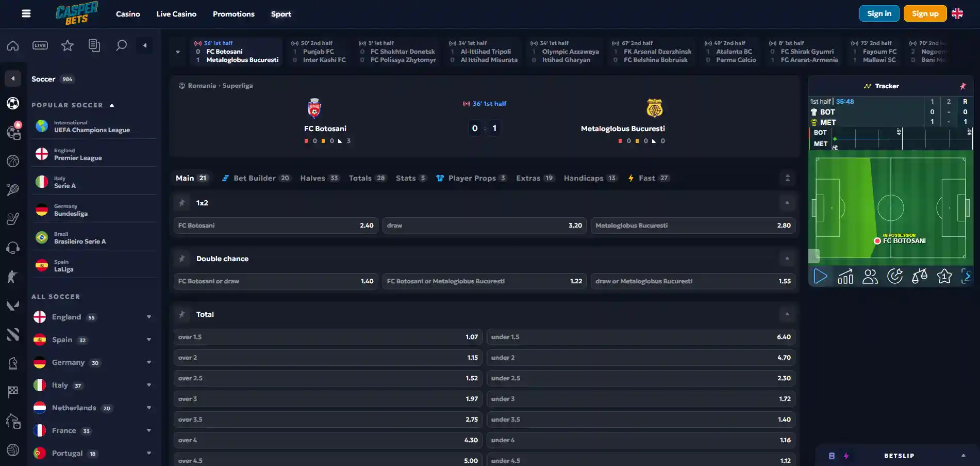Screen dimensions: 980x466
Task: Open the Punjab FC vs Inter Kashi FC live match
Action: (319, 52)
